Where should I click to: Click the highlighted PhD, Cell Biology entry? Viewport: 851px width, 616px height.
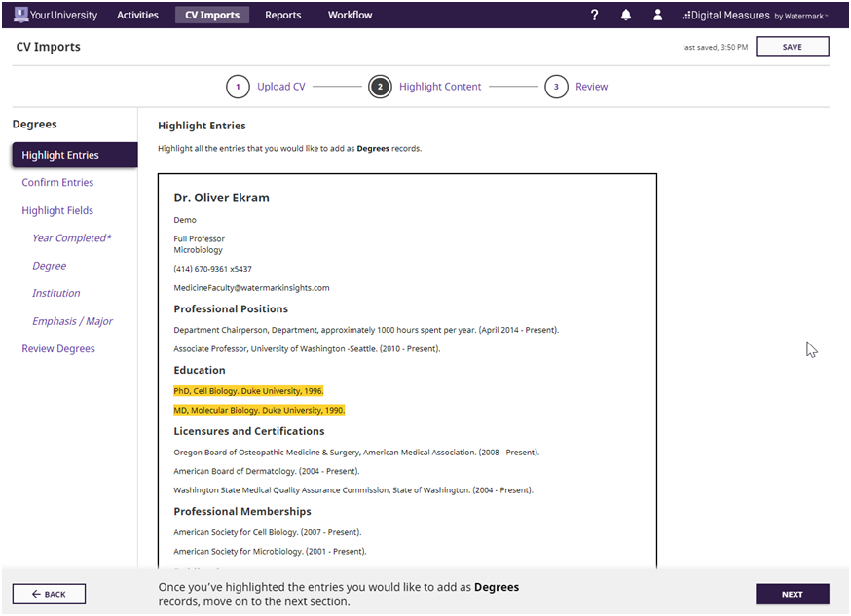coord(248,391)
